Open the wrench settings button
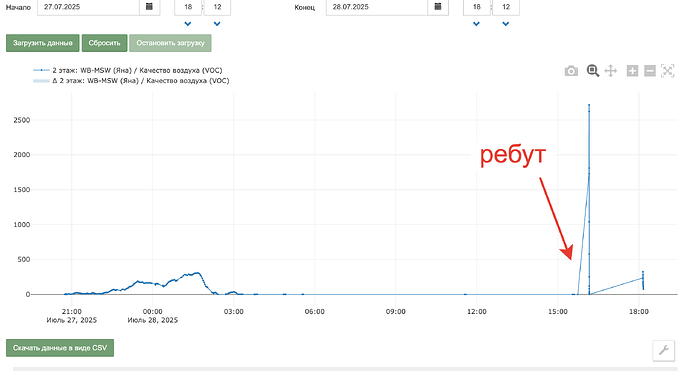Viewport: 690px width, 371px height. [664, 350]
